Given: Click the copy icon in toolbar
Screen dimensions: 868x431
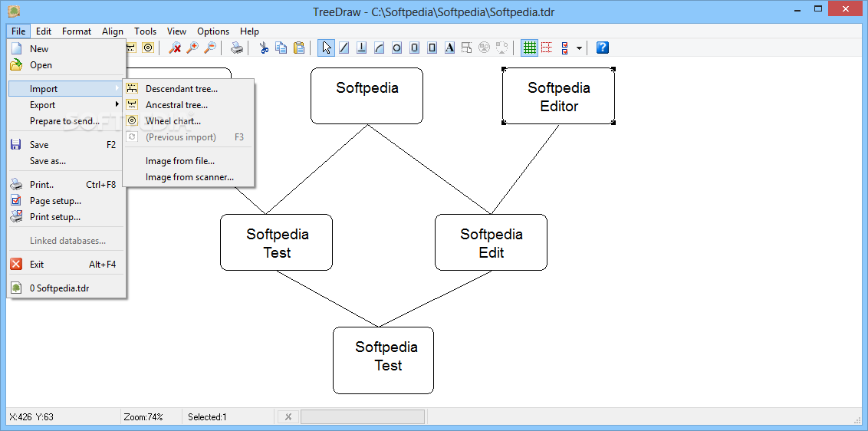Looking at the screenshot, I should tap(281, 48).
